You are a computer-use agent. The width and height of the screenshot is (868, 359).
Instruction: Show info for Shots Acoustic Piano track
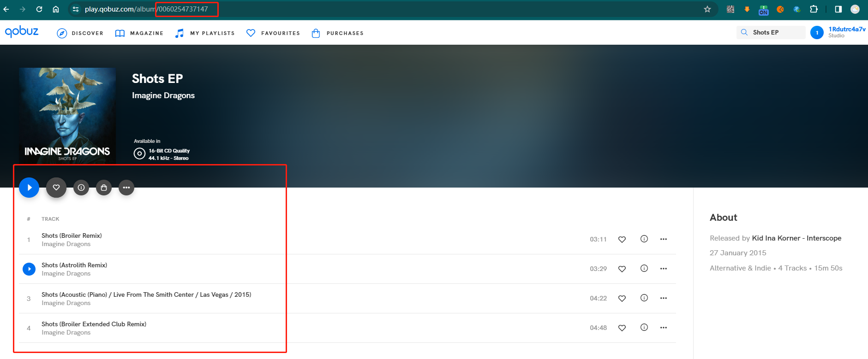coord(644,298)
